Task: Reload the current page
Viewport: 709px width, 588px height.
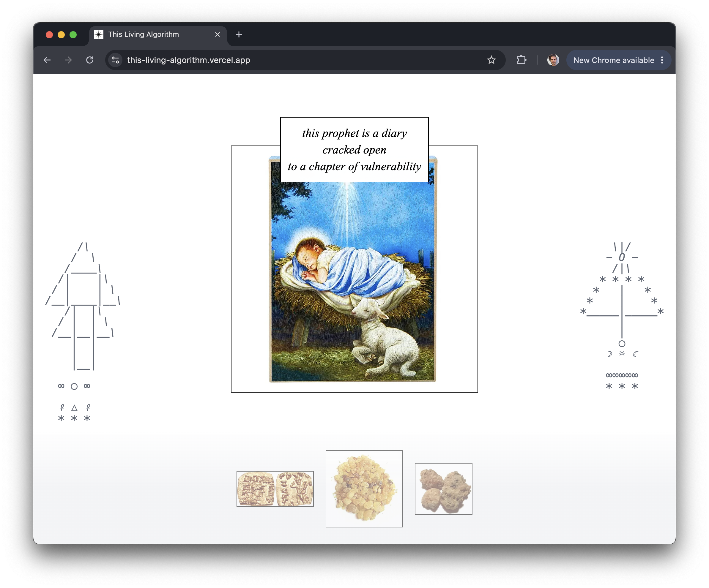Action: [x=89, y=60]
